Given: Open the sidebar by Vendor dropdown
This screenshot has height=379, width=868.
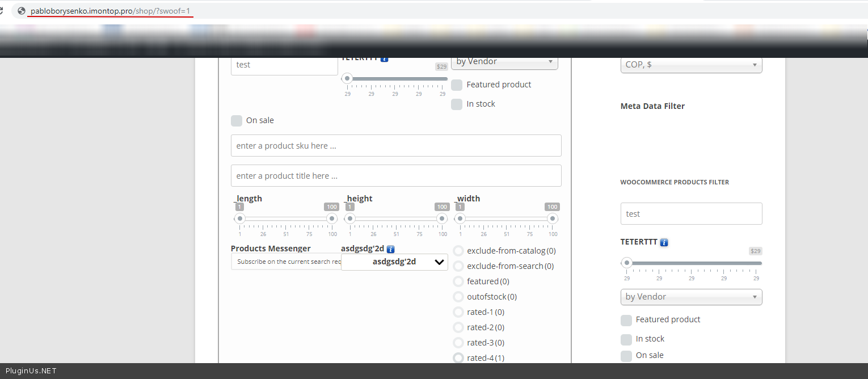Looking at the screenshot, I should click(691, 297).
